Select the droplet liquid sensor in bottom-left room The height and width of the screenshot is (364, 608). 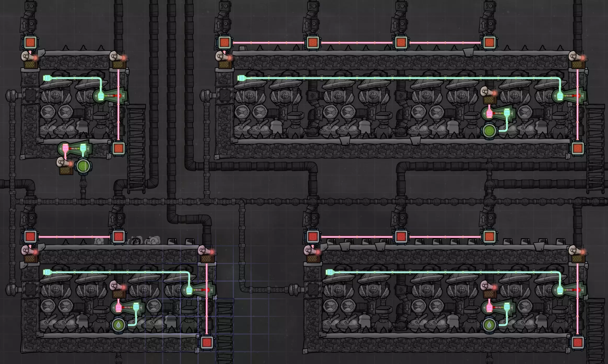(x=119, y=325)
